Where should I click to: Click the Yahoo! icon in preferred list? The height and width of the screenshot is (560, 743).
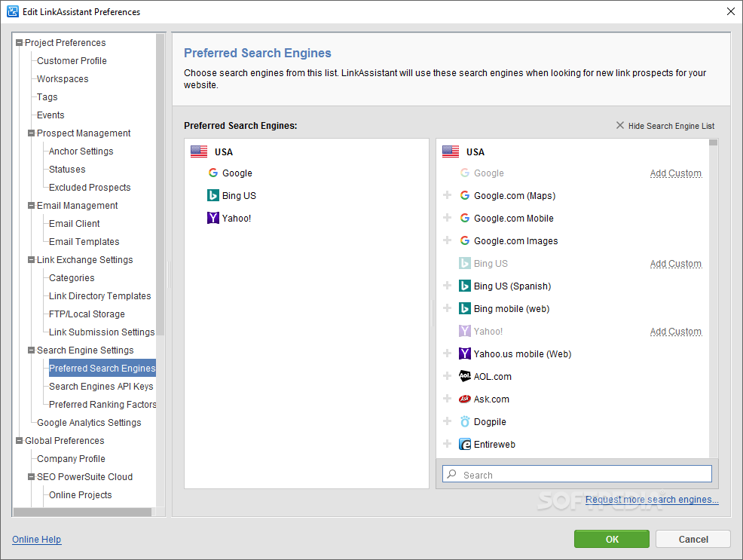click(213, 218)
